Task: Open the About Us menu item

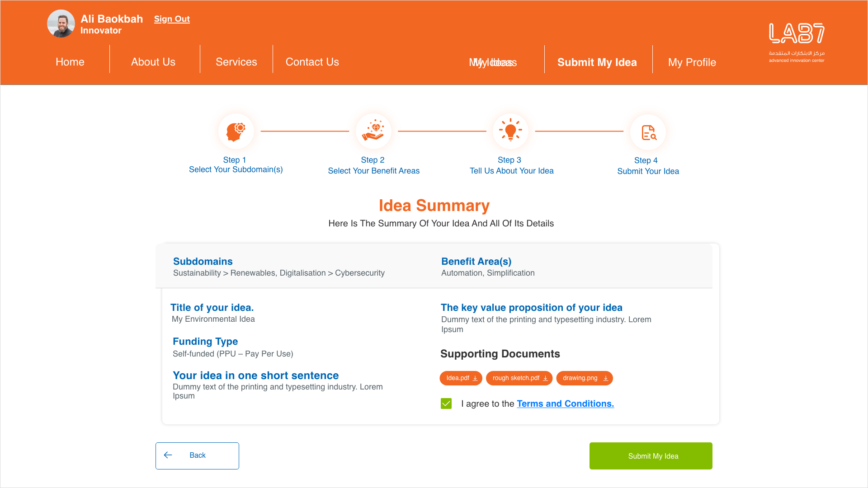Action: (153, 62)
